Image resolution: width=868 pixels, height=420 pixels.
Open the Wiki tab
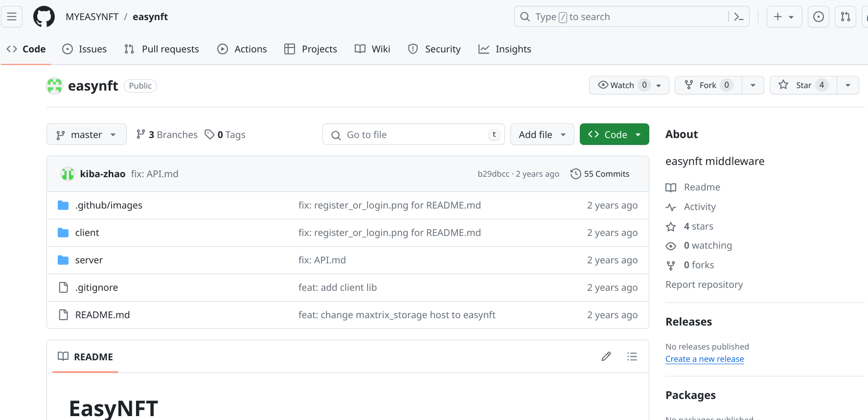[x=372, y=49]
